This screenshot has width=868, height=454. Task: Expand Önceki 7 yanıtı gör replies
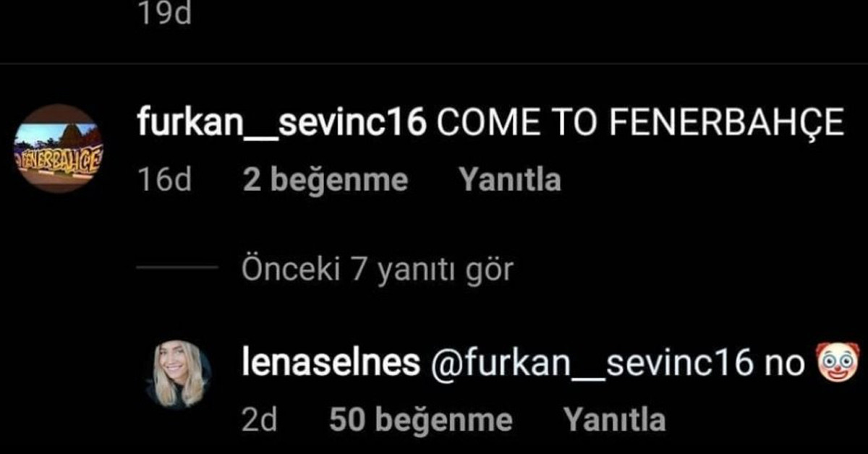point(376,270)
